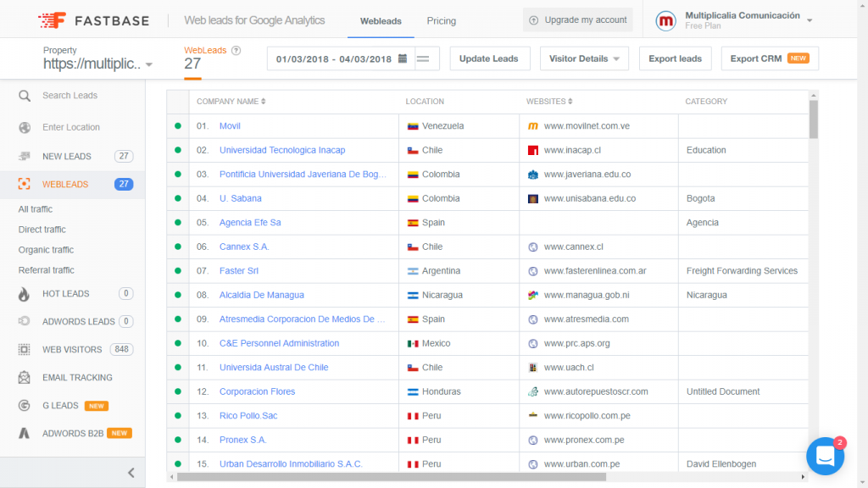Viewport: 868px width, 488px height.
Task: Click the AdWords Leads icon
Action: point(25,321)
